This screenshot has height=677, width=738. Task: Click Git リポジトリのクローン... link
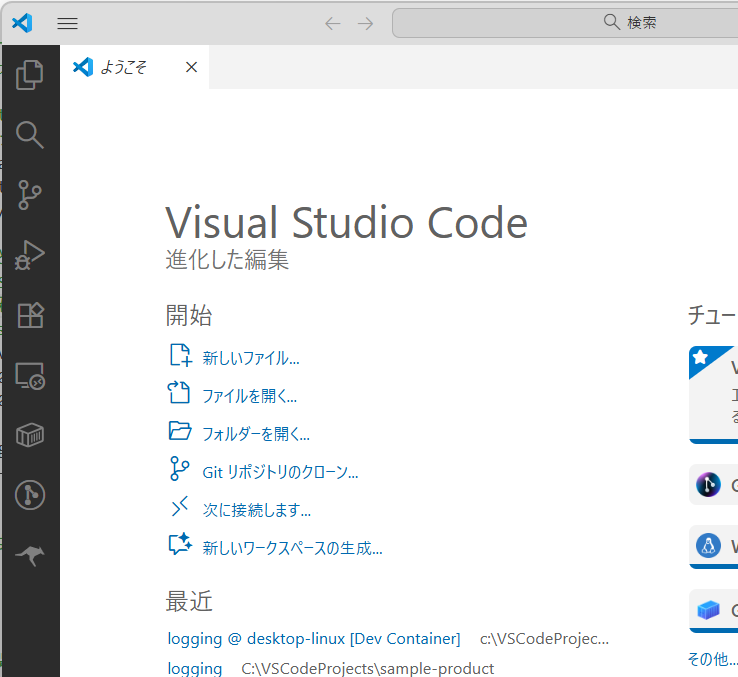pos(281,472)
